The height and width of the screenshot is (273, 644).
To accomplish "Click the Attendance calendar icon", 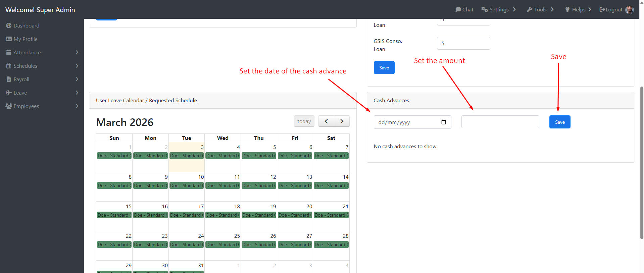I will (9, 53).
